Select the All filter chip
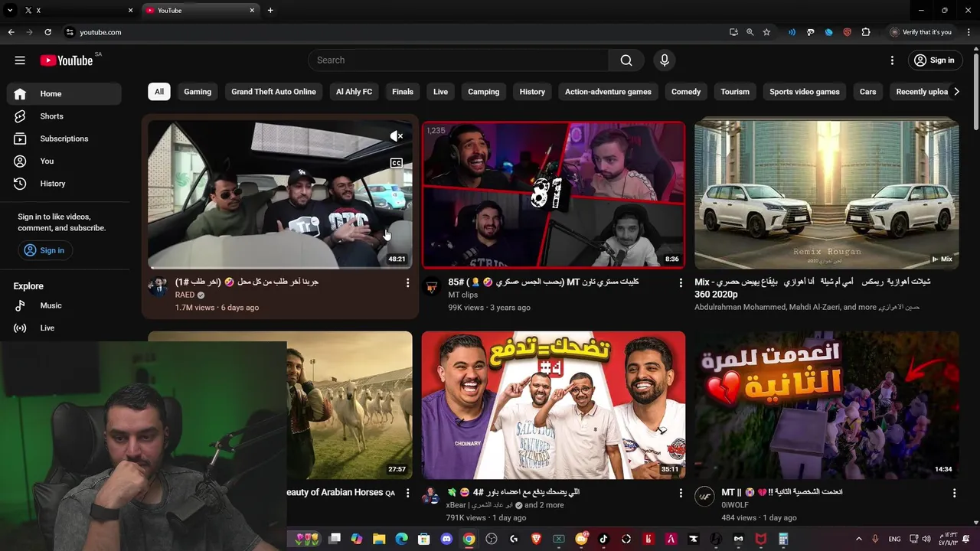Viewport: 980px width, 551px height. (159, 92)
